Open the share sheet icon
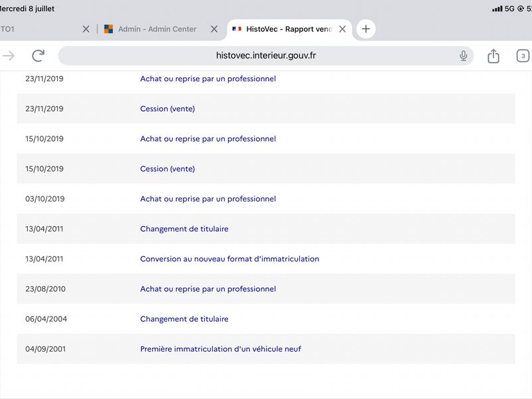This screenshot has width=532, height=399. pyautogui.click(x=493, y=56)
